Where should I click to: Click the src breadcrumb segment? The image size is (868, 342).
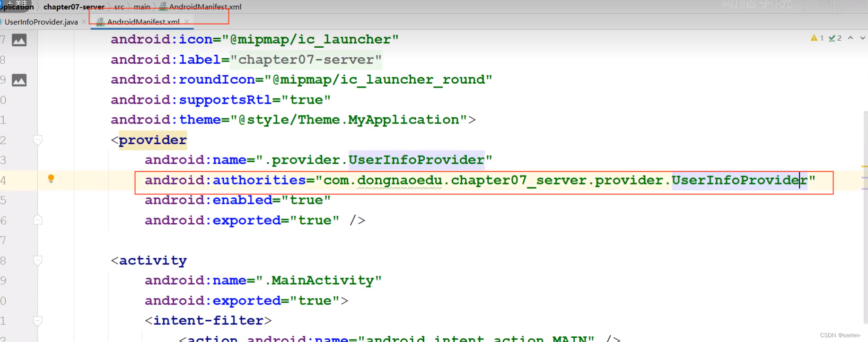click(x=119, y=7)
